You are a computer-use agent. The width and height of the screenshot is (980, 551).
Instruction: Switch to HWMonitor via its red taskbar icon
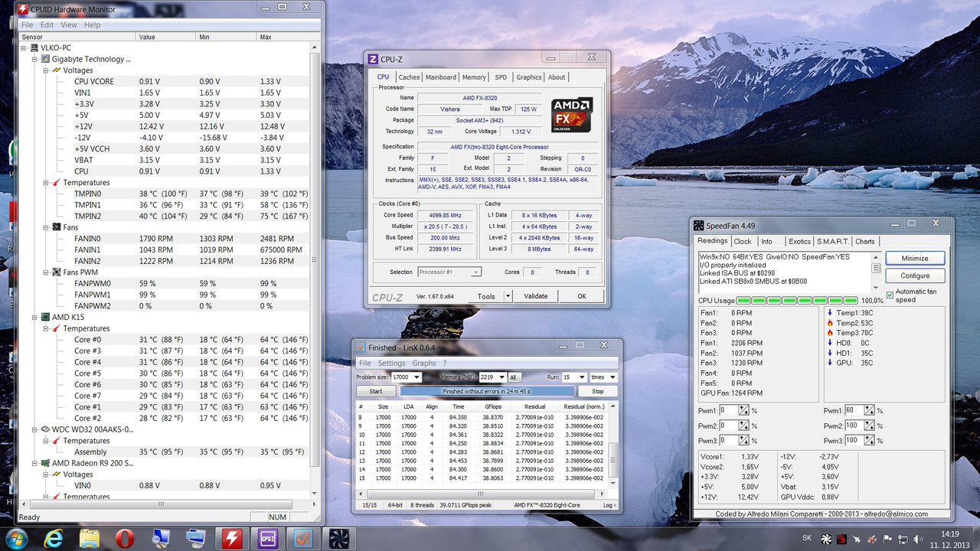(x=231, y=539)
